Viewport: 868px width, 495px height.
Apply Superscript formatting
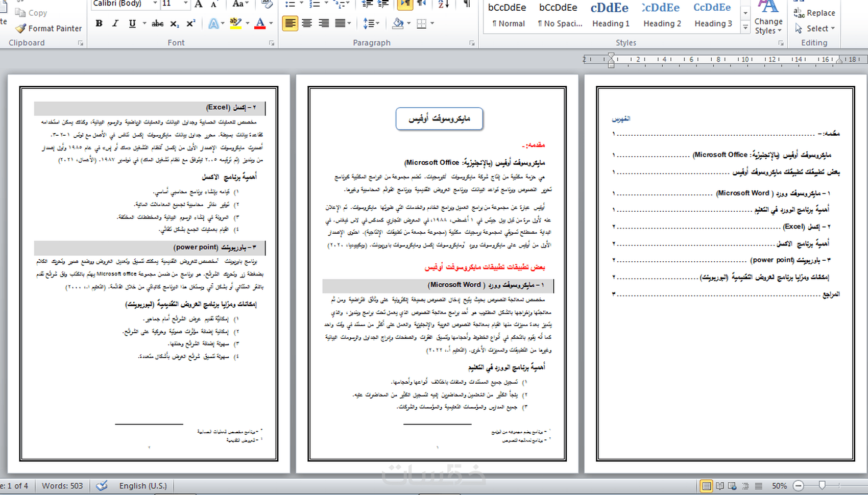pos(191,23)
